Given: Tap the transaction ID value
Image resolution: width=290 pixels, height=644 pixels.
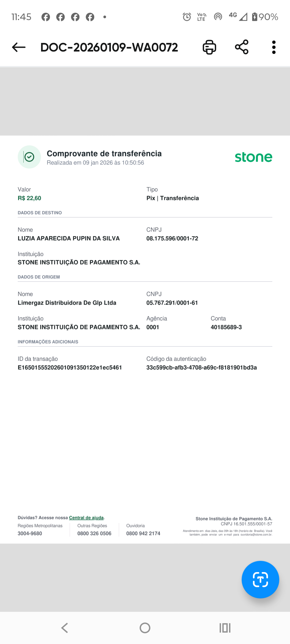Looking at the screenshot, I should click(x=70, y=367).
